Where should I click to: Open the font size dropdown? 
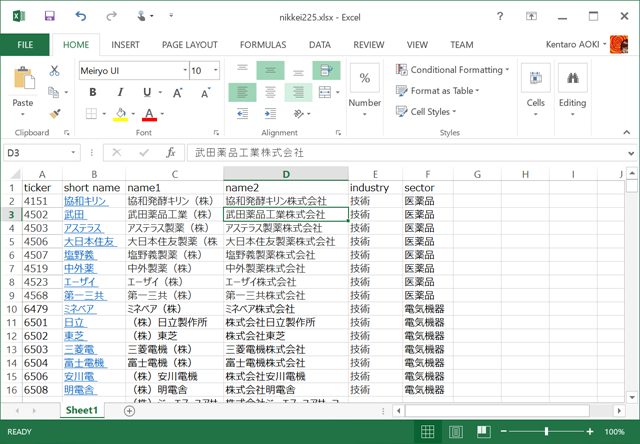point(215,71)
